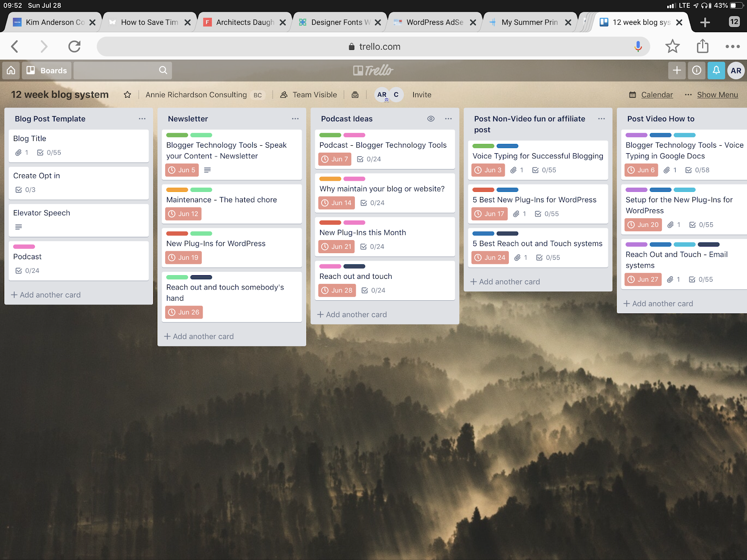Star the 12 week blog system board
This screenshot has height=560, width=747.
[x=127, y=95]
